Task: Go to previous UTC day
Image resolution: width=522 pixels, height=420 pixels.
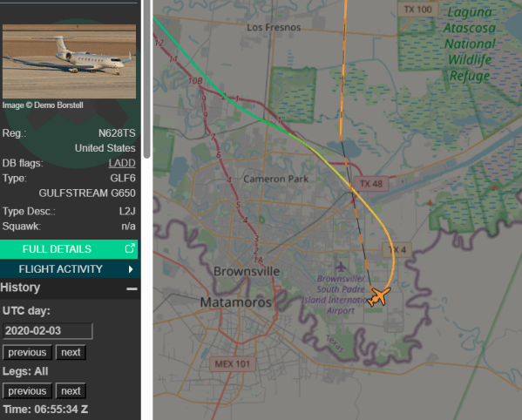Action: click(27, 352)
